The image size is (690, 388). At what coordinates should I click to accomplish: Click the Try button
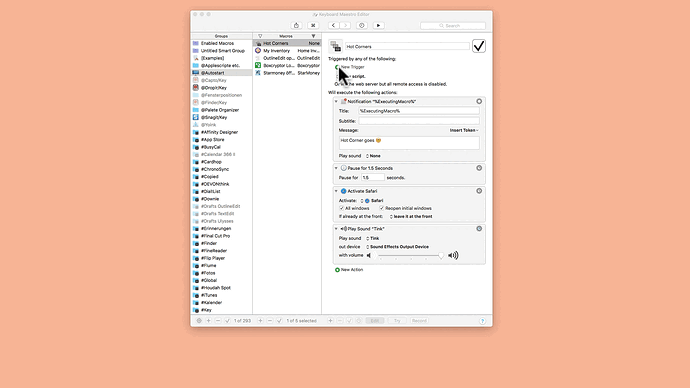coord(397,321)
